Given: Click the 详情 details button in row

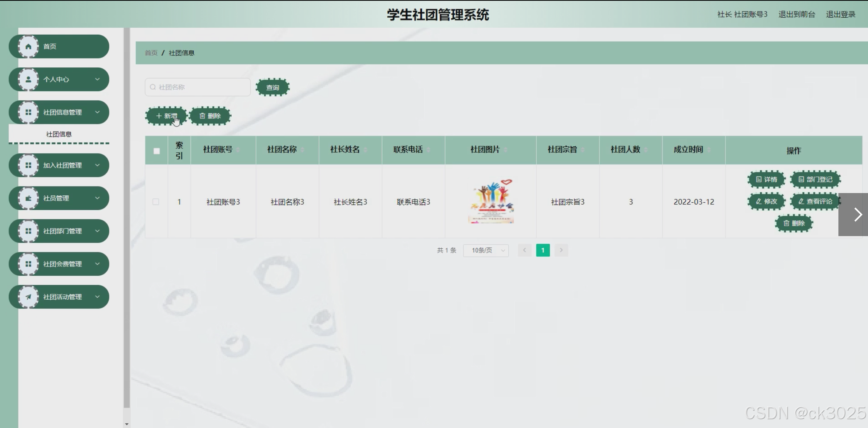Looking at the screenshot, I should [766, 180].
